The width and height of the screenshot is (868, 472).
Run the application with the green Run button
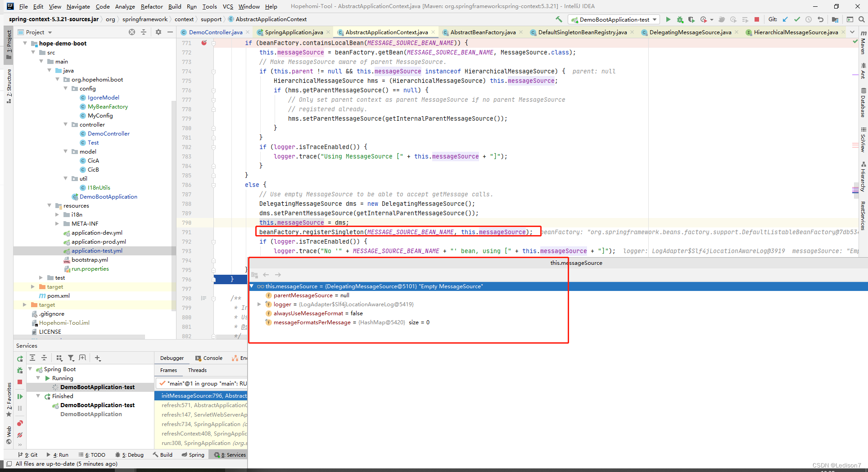(x=668, y=19)
